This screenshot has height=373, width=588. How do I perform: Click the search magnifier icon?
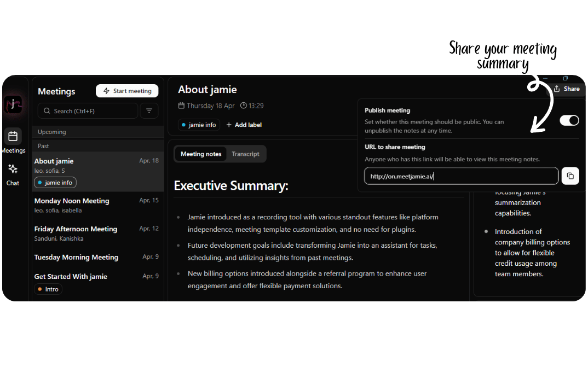(47, 110)
